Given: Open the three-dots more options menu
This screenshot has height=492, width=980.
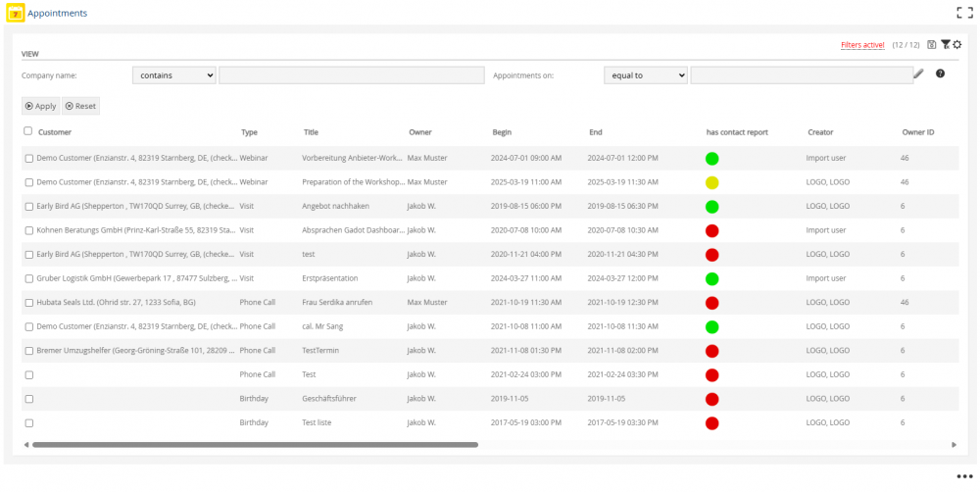Looking at the screenshot, I should (x=964, y=476).
